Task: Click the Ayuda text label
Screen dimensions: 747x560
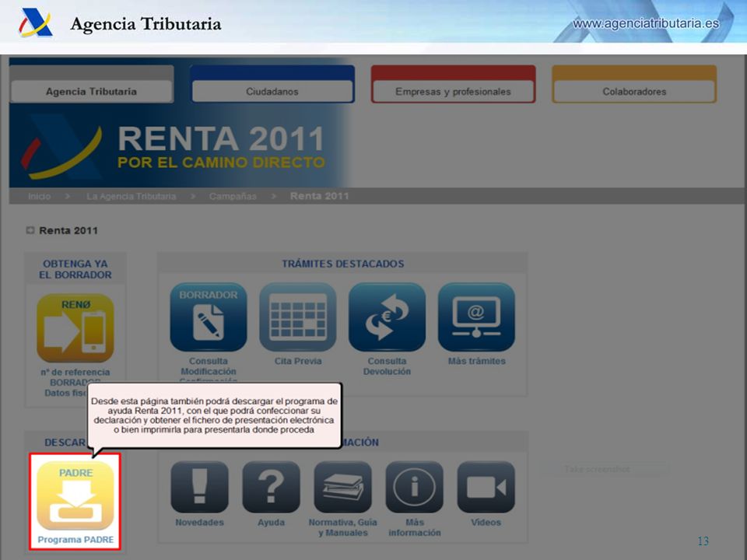Action: (271, 523)
